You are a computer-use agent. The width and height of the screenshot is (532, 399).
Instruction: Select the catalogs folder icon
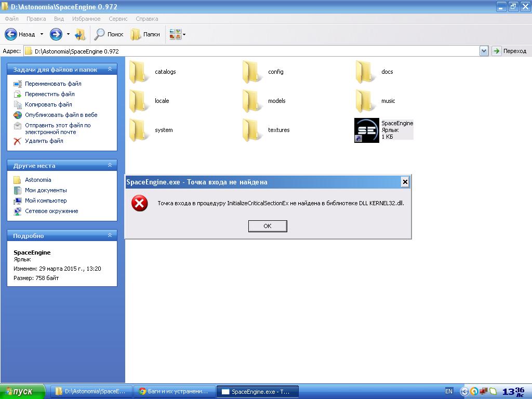[x=139, y=72]
